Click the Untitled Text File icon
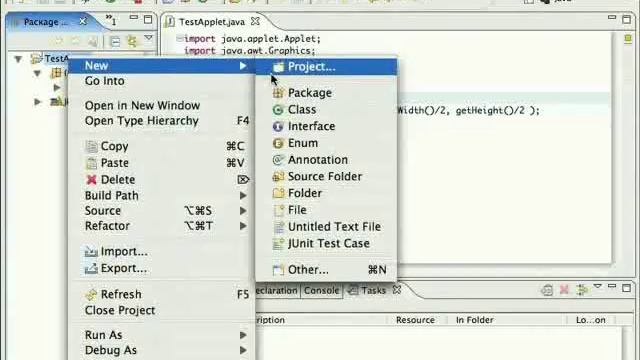The image size is (640, 360). pyautogui.click(x=278, y=227)
